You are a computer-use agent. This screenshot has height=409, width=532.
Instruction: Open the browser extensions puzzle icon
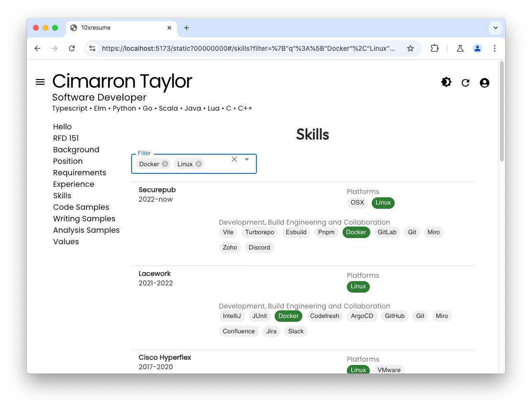point(434,48)
